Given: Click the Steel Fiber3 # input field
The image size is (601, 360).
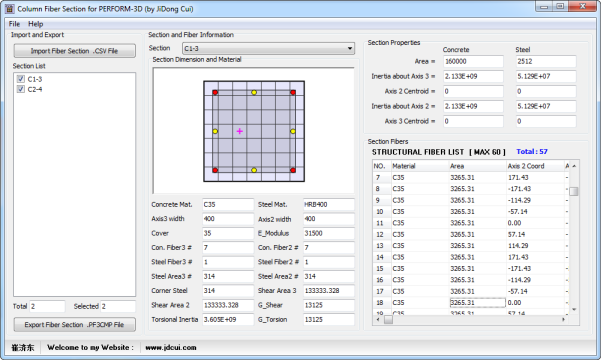Looking at the screenshot, I should (x=228, y=262).
